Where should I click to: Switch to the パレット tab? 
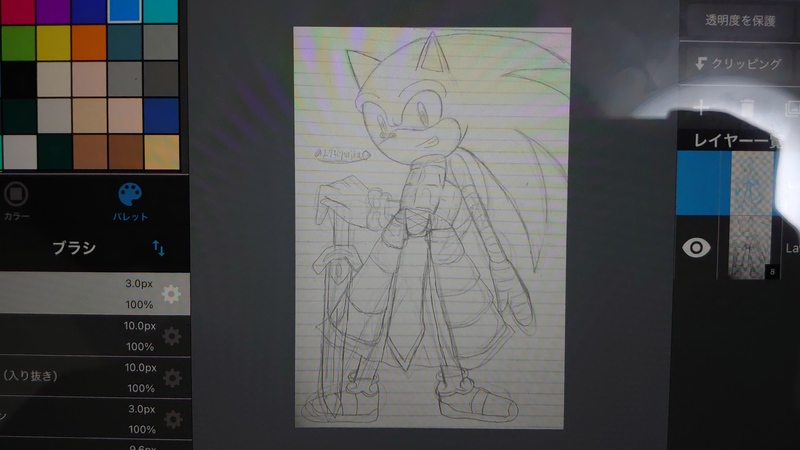[x=130, y=202]
